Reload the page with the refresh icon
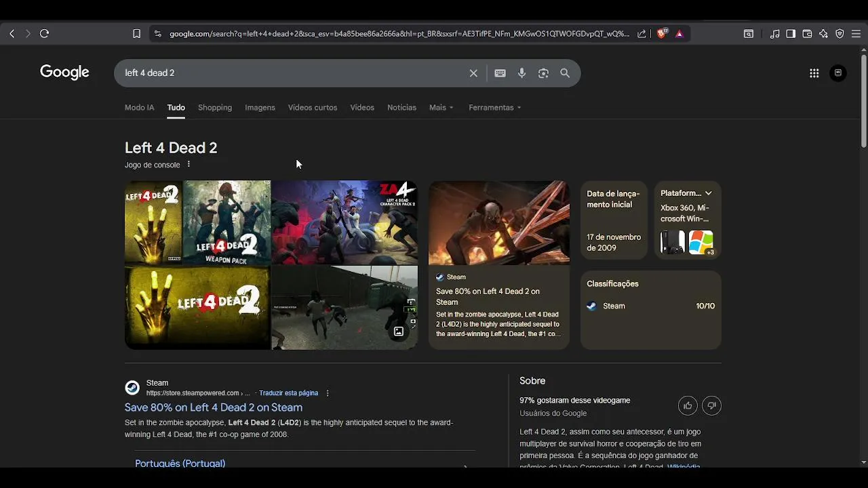This screenshot has width=868, height=488. pyautogui.click(x=45, y=33)
